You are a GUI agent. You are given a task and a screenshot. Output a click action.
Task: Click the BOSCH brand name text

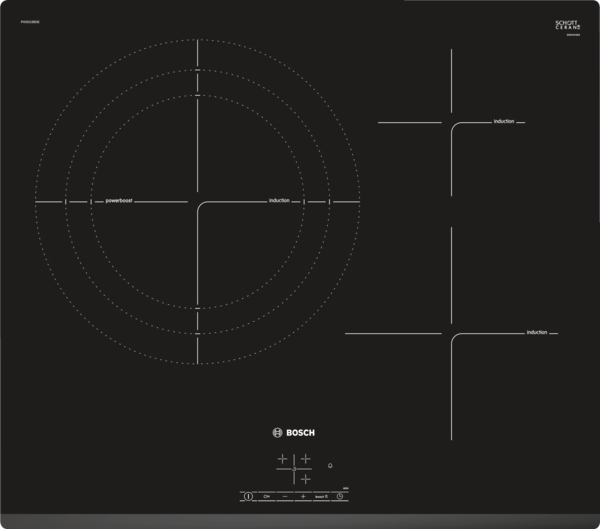[x=301, y=433]
